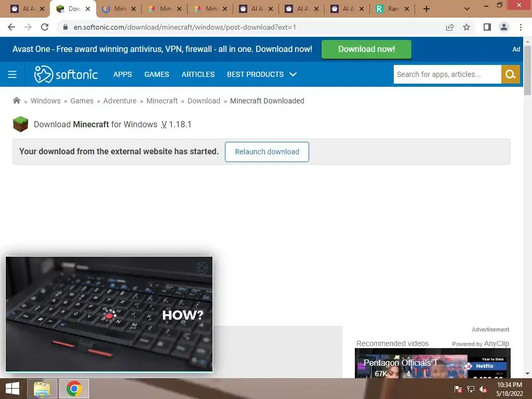The image size is (532, 399).
Task: Click the Minecraft breadcrumb link
Action: click(x=162, y=101)
